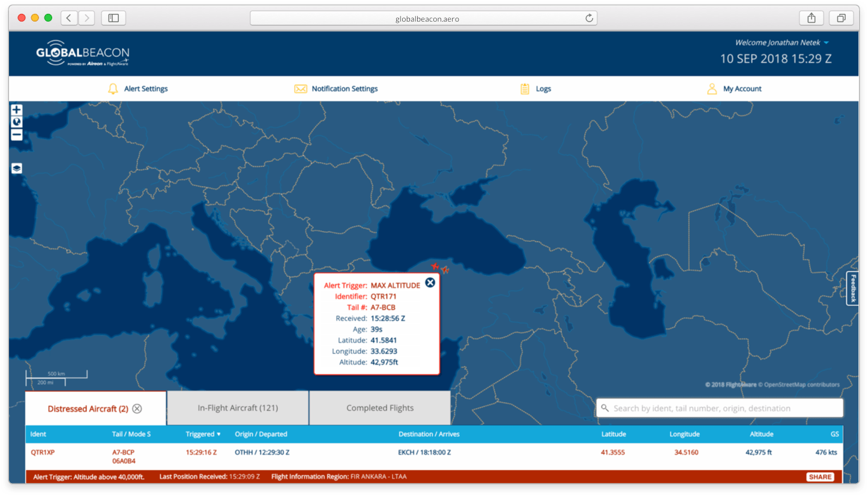Open flight details for QTR1XP

point(42,452)
